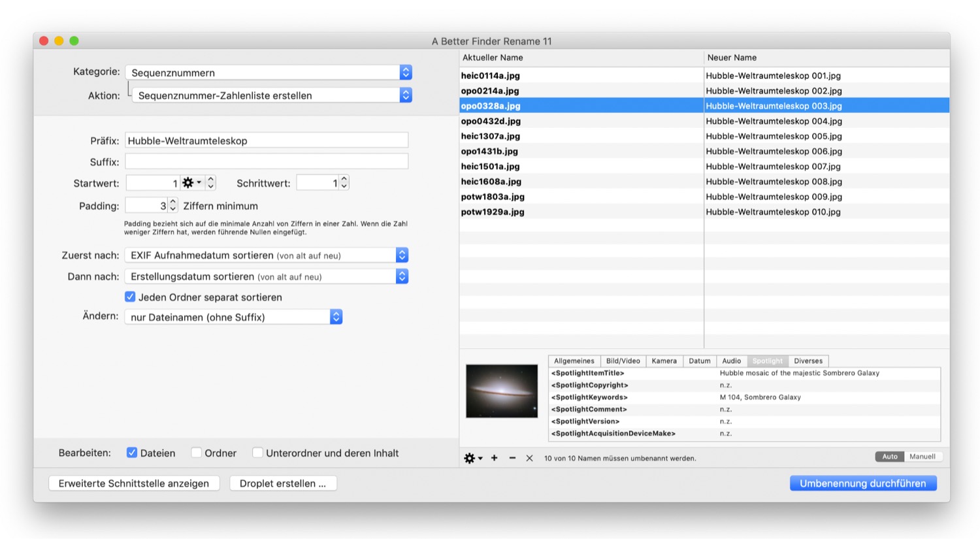Adjust the Startwert stepper arrows

tap(210, 183)
